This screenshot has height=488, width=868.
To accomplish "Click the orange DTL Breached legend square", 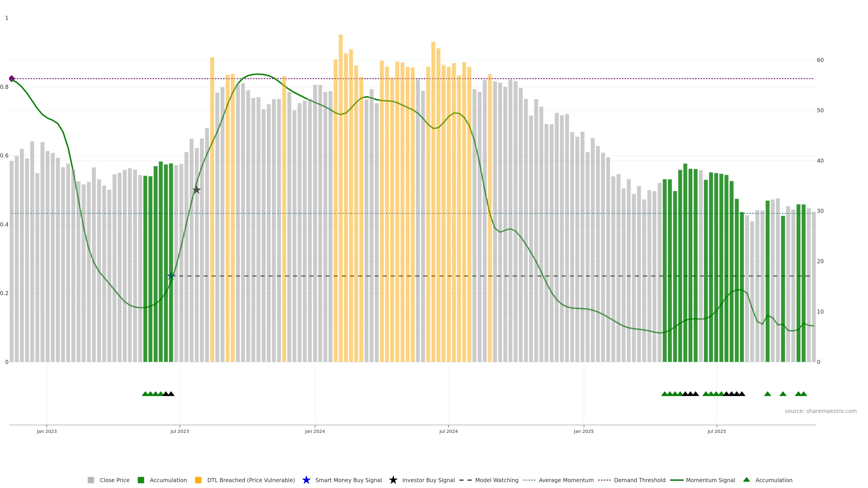I will click(x=198, y=480).
